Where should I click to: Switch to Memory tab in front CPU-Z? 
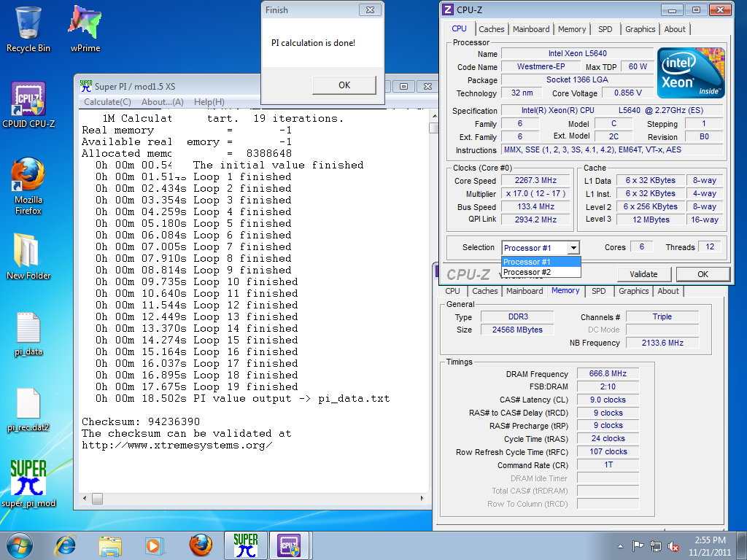pyautogui.click(x=572, y=29)
